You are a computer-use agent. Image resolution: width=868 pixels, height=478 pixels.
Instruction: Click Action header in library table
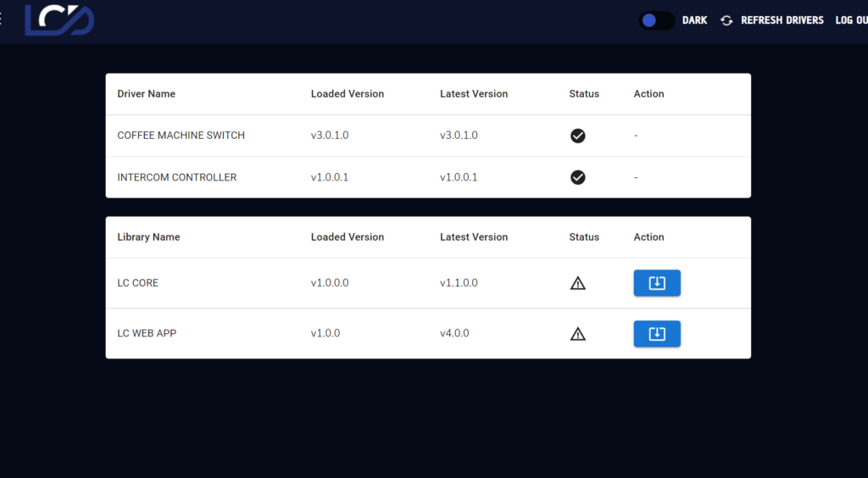click(x=648, y=236)
